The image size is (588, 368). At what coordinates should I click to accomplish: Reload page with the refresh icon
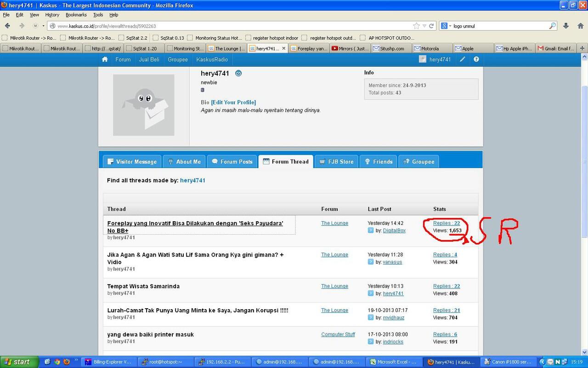(x=432, y=26)
